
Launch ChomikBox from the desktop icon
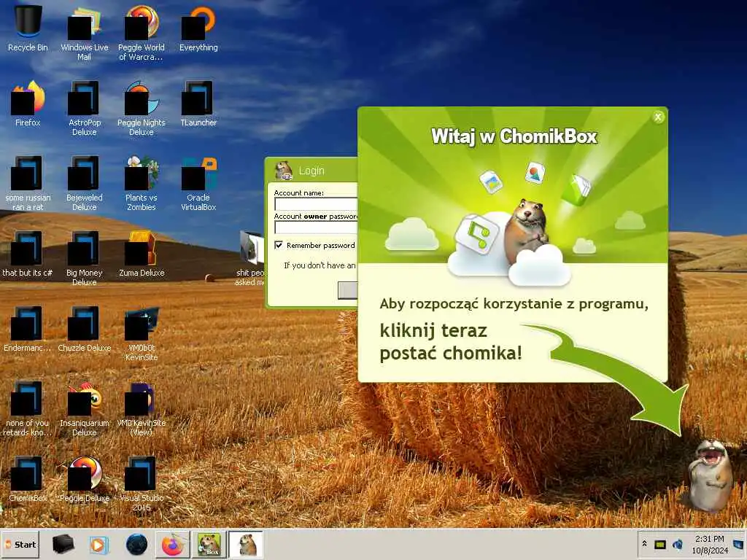tap(28, 479)
